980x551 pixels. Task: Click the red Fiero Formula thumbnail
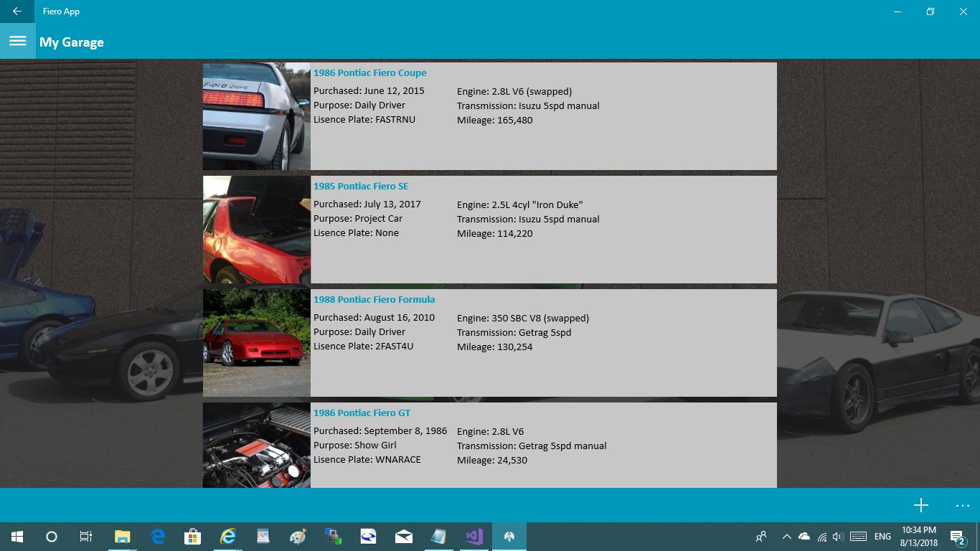257,343
